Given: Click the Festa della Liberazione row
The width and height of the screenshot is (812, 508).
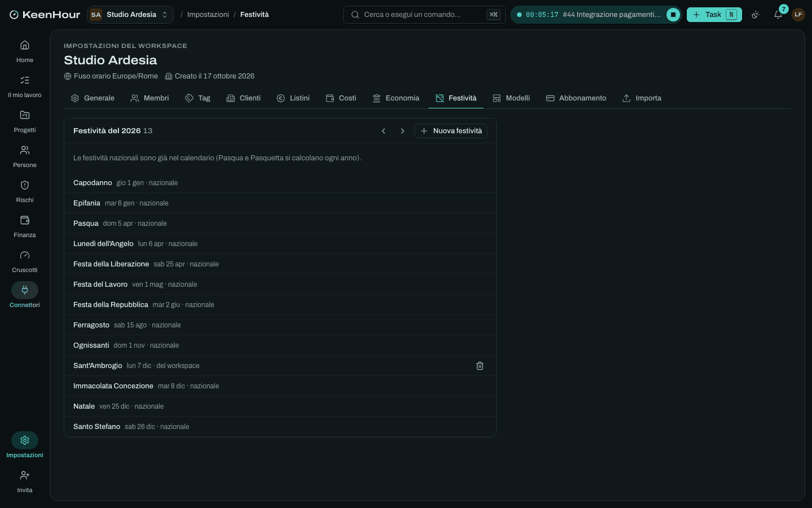Looking at the screenshot, I should coord(280,264).
